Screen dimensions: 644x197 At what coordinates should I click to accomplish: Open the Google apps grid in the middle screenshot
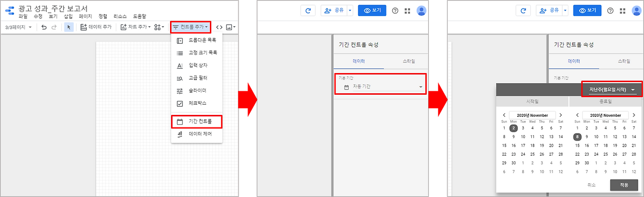(x=408, y=11)
